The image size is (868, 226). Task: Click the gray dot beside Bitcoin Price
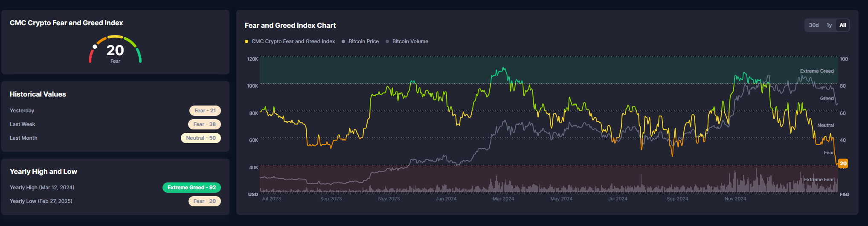coord(343,41)
